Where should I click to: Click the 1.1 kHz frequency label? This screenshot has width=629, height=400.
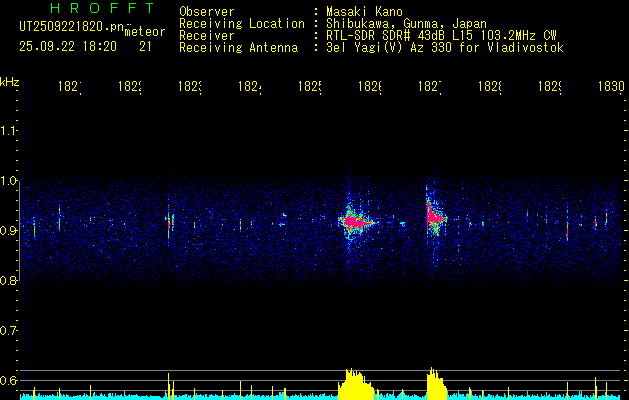[x=8, y=130]
